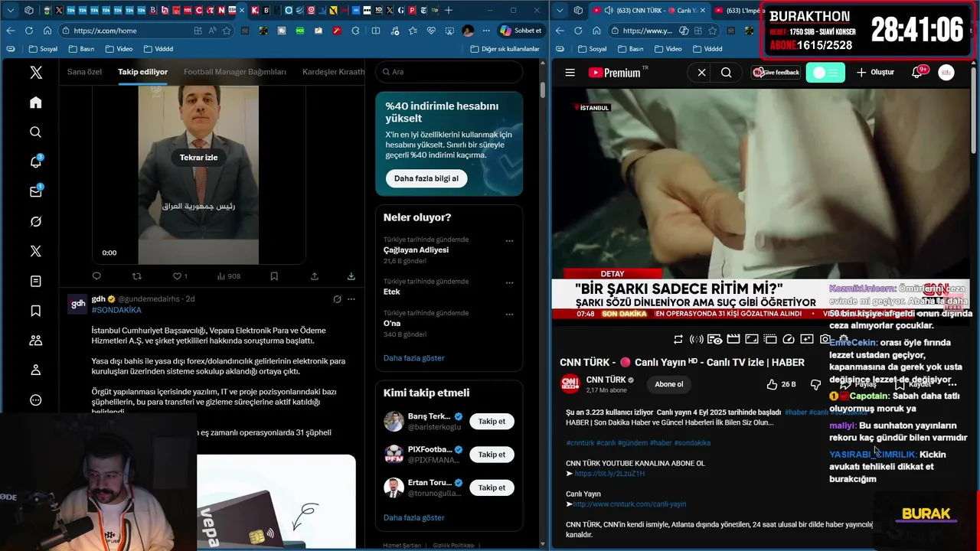View the 908 view count analytics
Image resolution: width=980 pixels, height=551 pixels.
tap(229, 276)
